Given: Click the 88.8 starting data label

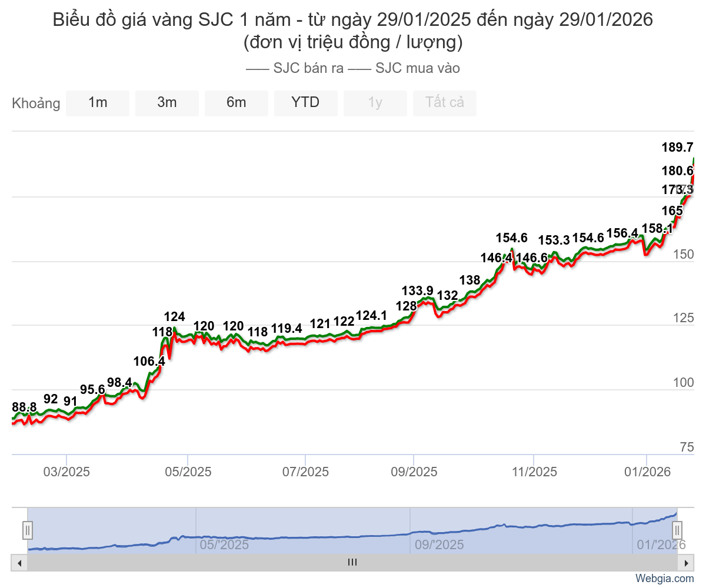Looking at the screenshot, I should click(x=25, y=407).
